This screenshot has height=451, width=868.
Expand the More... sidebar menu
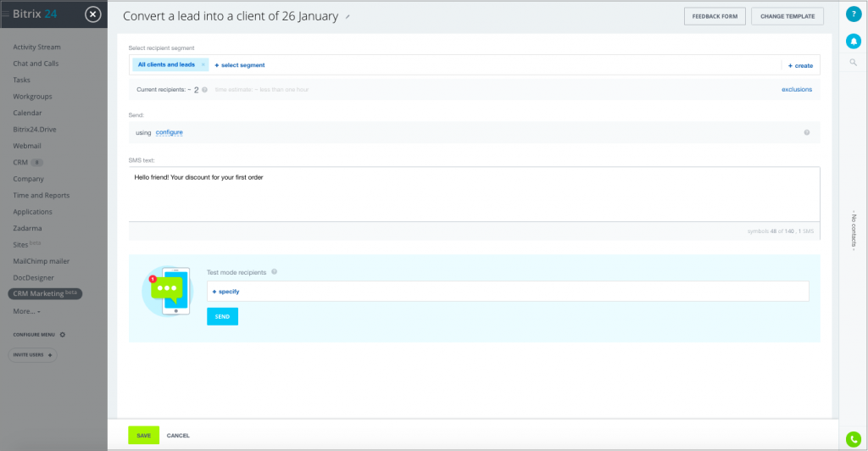[26, 311]
